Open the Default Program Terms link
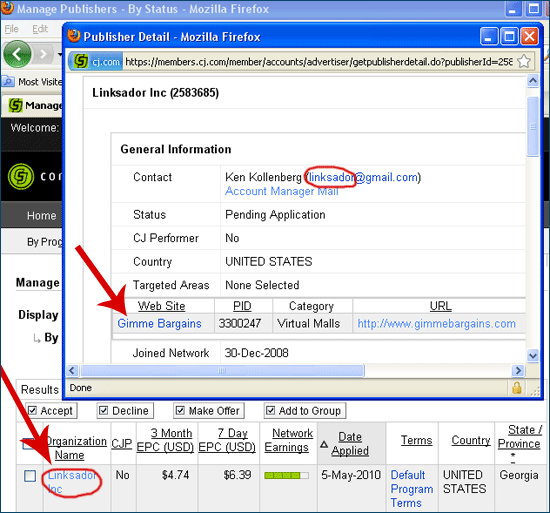The width and height of the screenshot is (550, 513). tap(412, 489)
